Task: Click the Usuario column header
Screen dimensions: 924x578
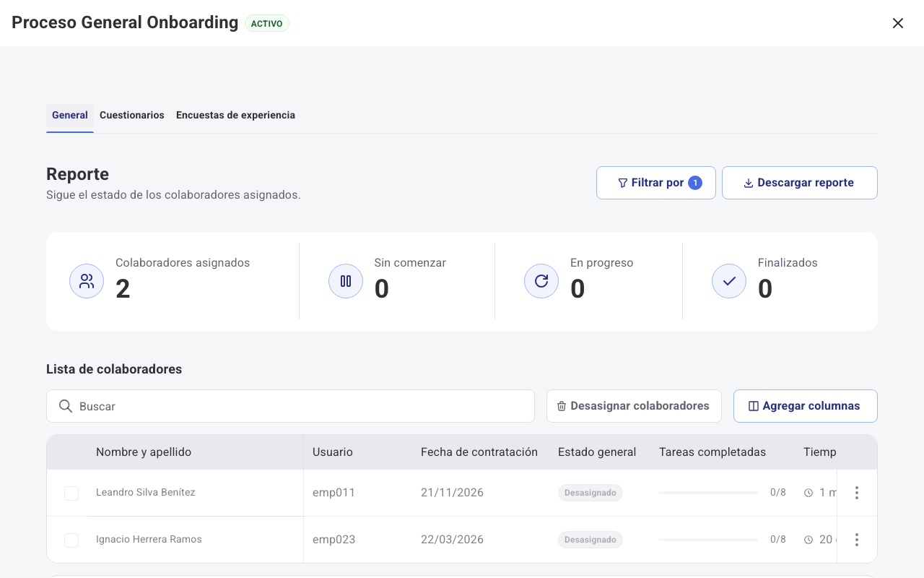Action: pos(333,452)
